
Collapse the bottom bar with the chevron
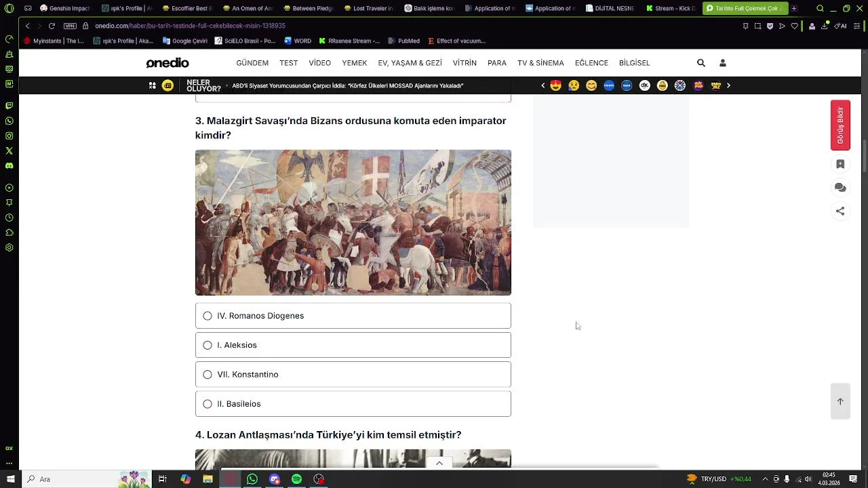pos(439,464)
